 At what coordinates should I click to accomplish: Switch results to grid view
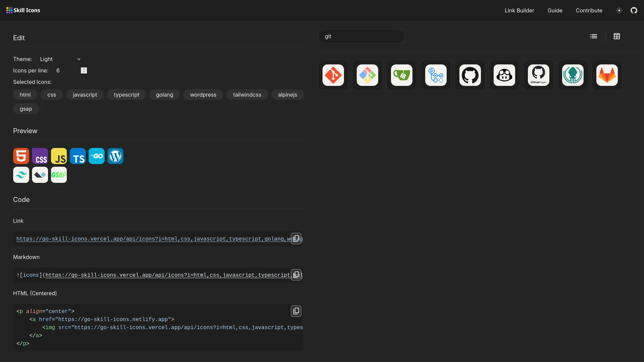tap(616, 36)
